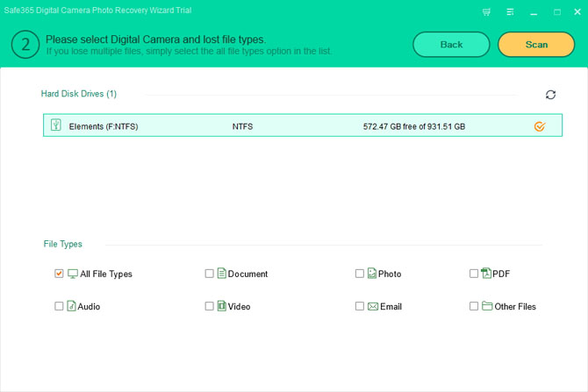Go back with the Back button
The height and width of the screenshot is (392, 588).
pos(451,45)
